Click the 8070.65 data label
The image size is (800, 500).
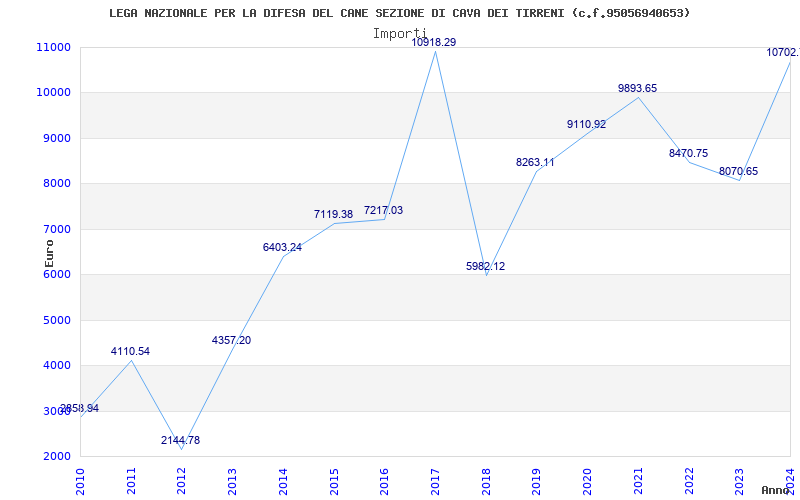739,171
